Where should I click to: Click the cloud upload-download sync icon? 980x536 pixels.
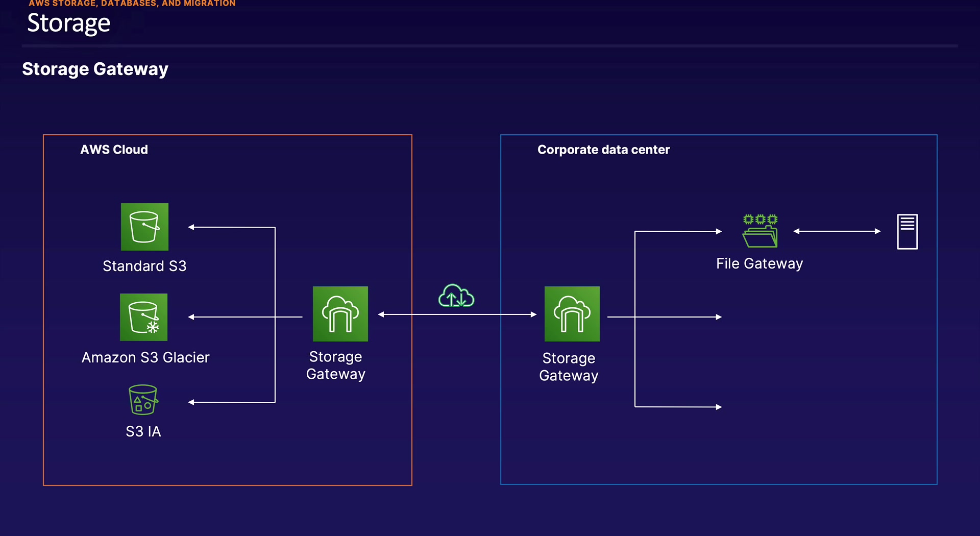456,296
